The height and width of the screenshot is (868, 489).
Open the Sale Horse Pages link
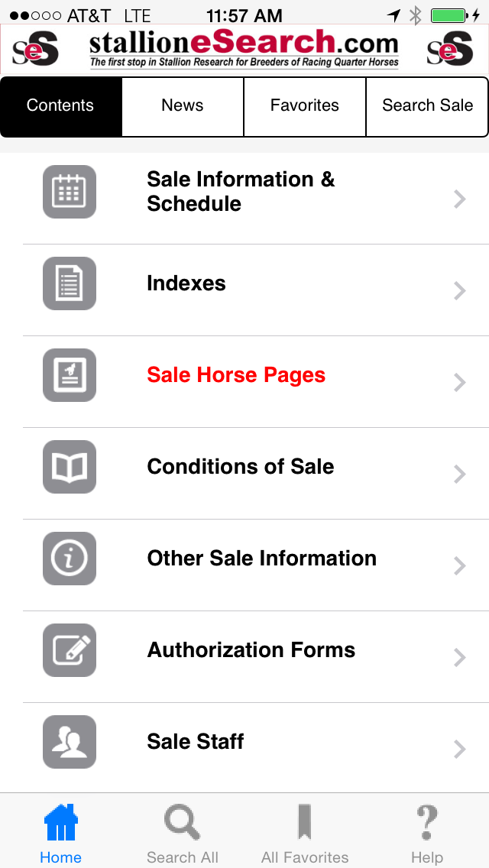[x=236, y=375]
